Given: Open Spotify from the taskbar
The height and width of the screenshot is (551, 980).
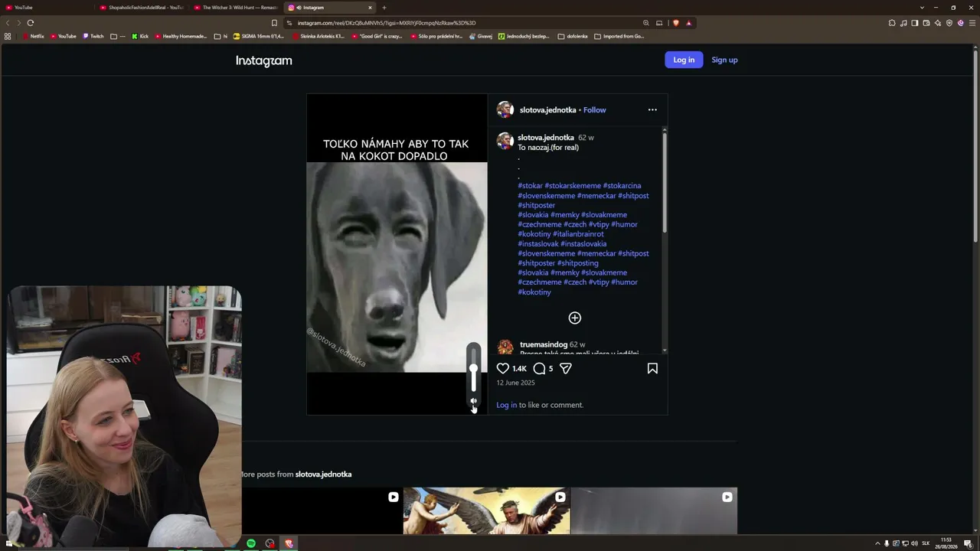Looking at the screenshot, I should (251, 543).
